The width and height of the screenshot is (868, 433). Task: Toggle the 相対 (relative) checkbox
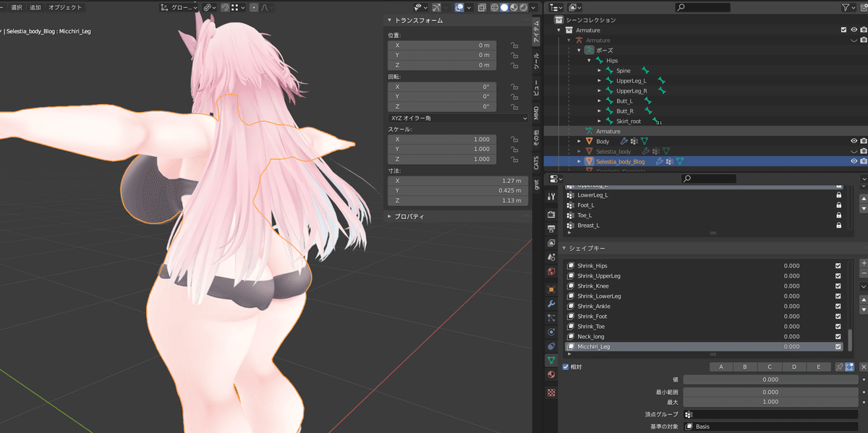(x=566, y=367)
